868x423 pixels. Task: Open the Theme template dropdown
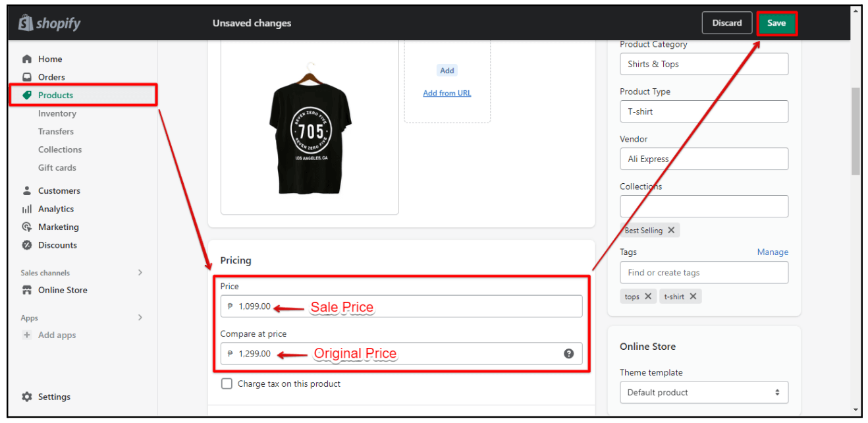[x=703, y=393]
